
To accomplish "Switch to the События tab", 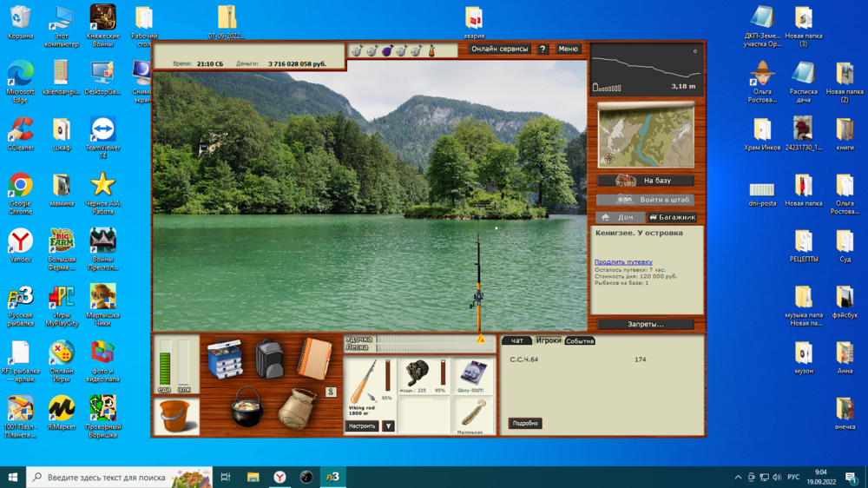I will click(580, 341).
